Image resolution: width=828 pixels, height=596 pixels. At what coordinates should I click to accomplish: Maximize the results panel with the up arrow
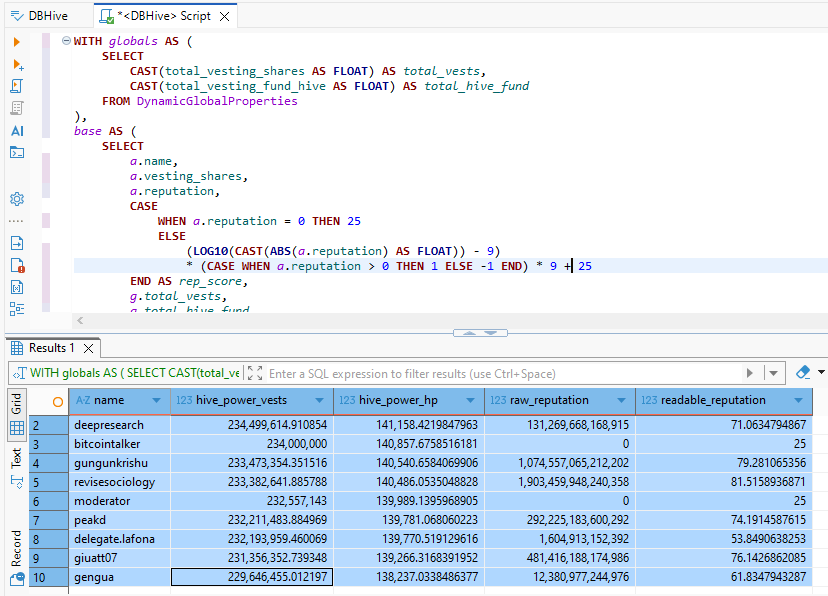pyautogui.click(x=469, y=333)
